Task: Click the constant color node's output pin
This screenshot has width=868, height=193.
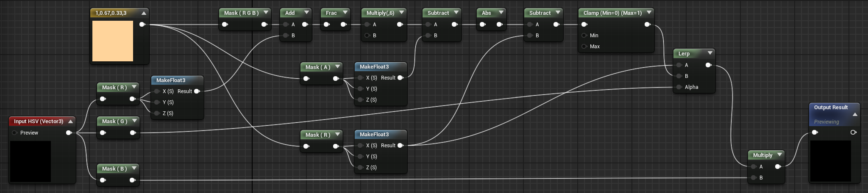Action: (x=142, y=25)
